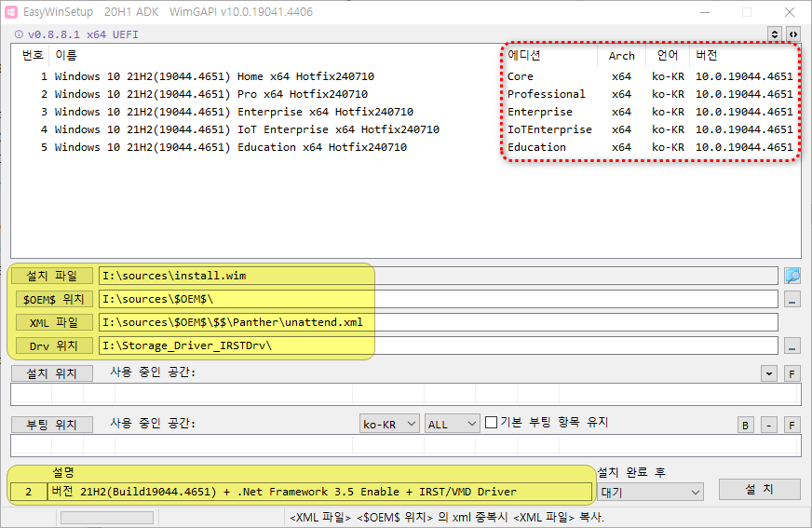Select Windows 10 IoT Enterprise x64 row

point(407,129)
